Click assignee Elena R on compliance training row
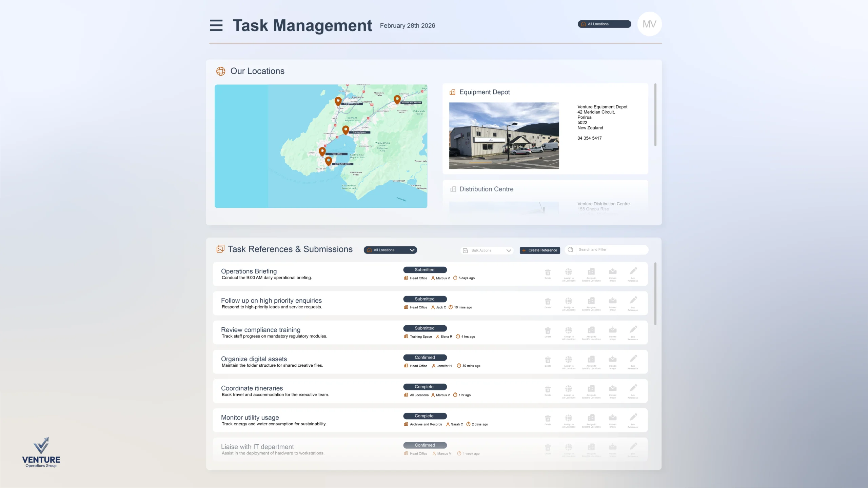868x488 pixels. point(444,337)
